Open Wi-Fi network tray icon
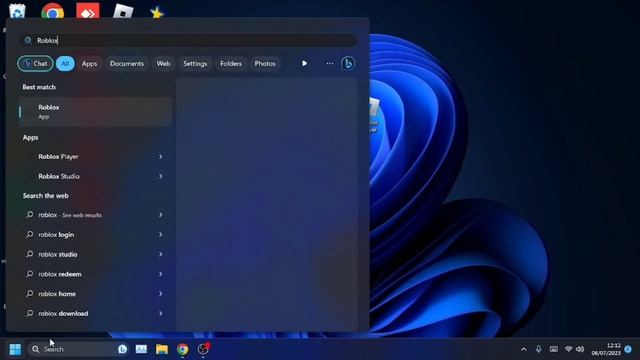640x360 pixels. [569, 349]
